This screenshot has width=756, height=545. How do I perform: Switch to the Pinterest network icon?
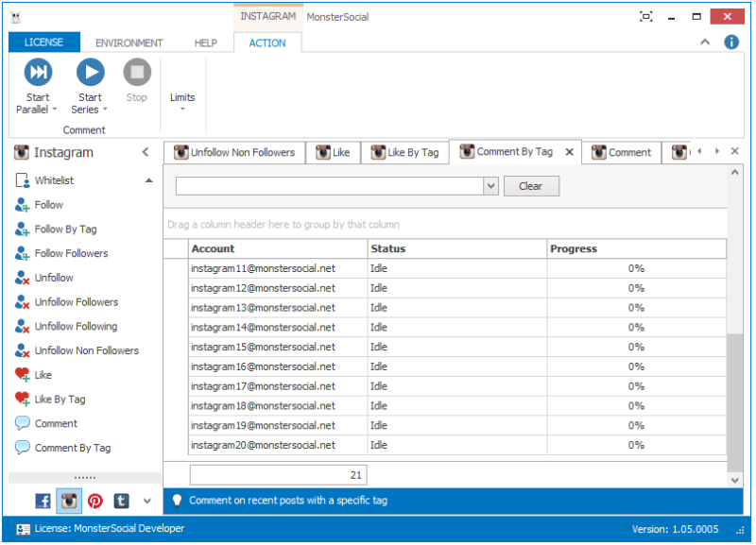pyautogui.click(x=95, y=502)
